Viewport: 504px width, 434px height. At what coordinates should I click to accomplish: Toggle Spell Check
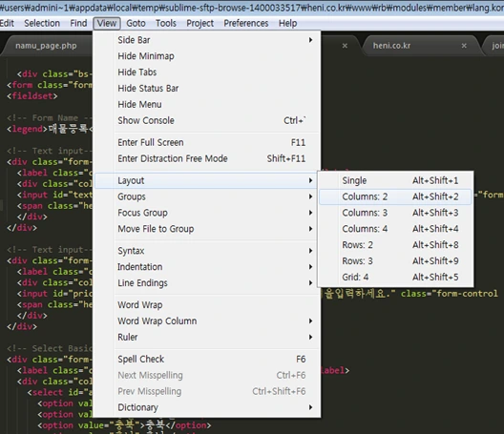click(207, 359)
